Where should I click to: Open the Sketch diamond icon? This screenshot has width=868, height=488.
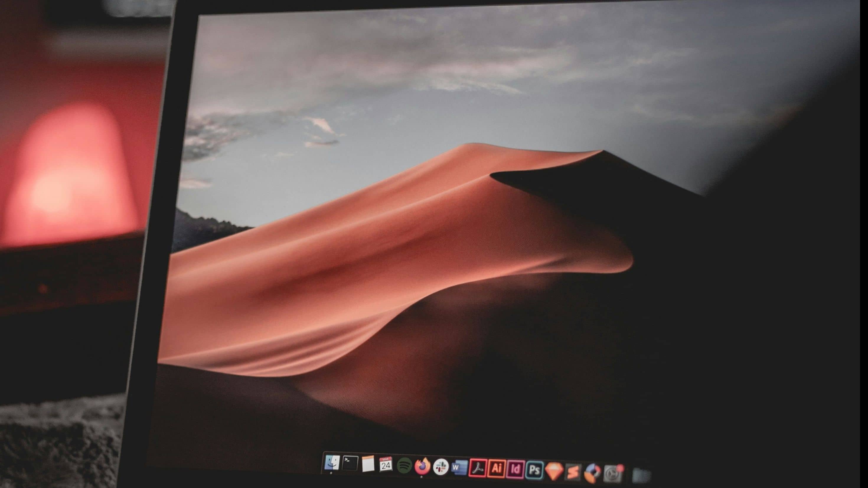(x=554, y=471)
